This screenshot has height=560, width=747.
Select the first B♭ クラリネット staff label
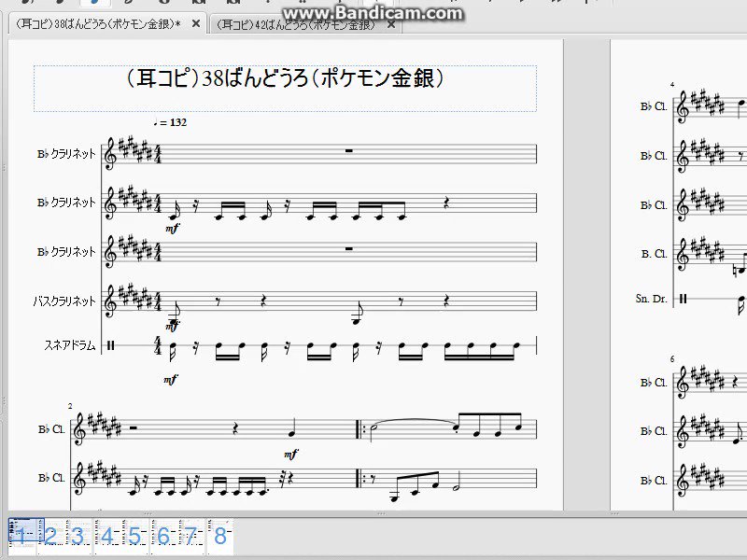tap(66, 154)
